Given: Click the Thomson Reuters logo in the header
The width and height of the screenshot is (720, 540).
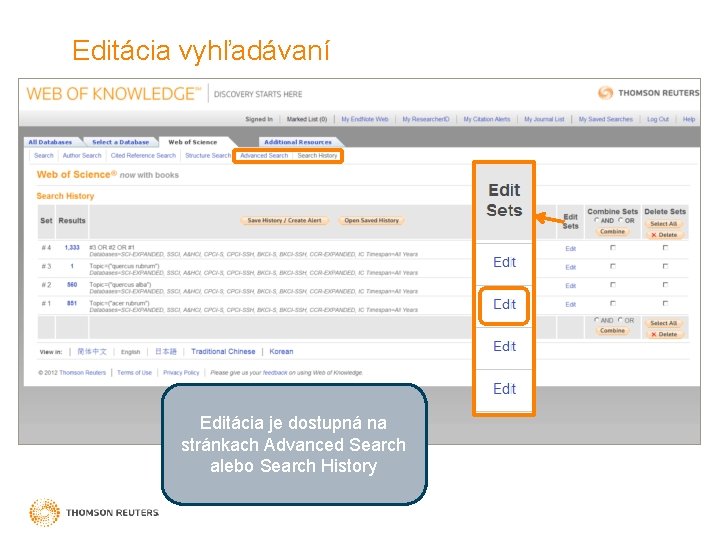Looking at the screenshot, I should click(x=648, y=93).
